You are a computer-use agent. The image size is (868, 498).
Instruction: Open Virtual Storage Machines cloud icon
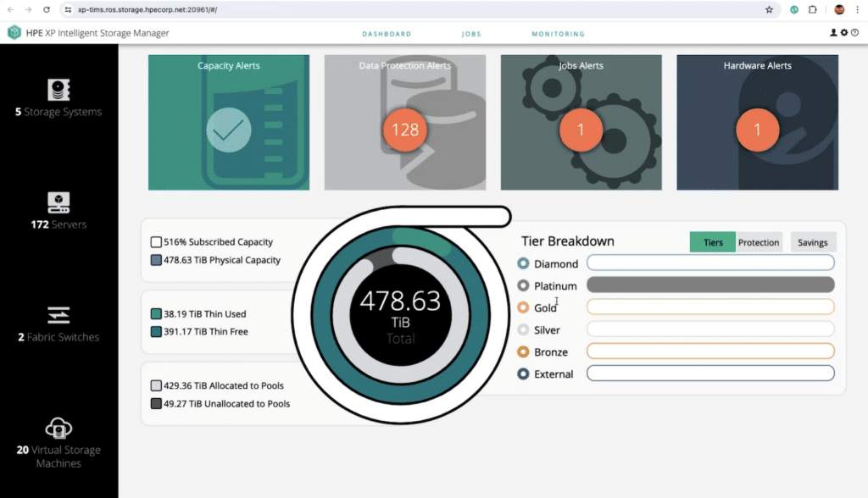58,429
